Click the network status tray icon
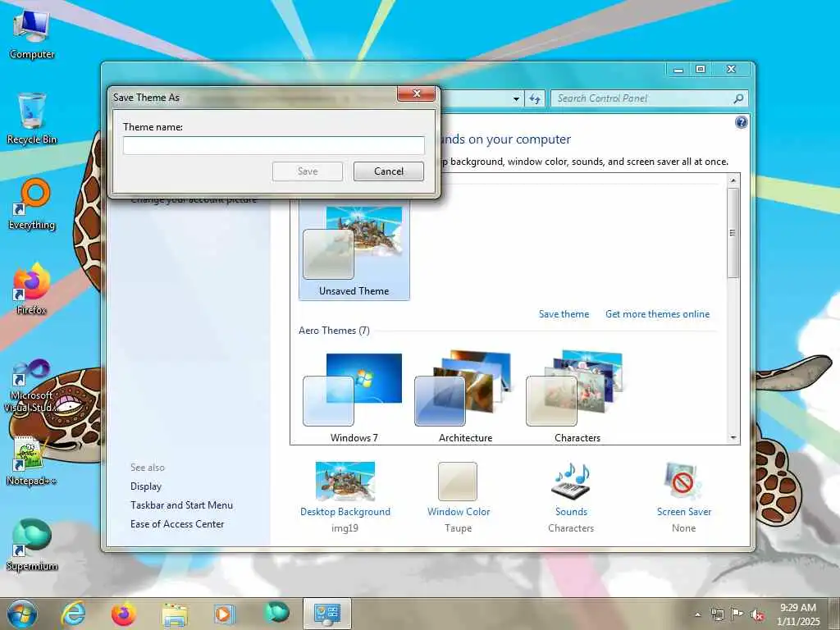The image size is (840, 630). click(x=717, y=614)
